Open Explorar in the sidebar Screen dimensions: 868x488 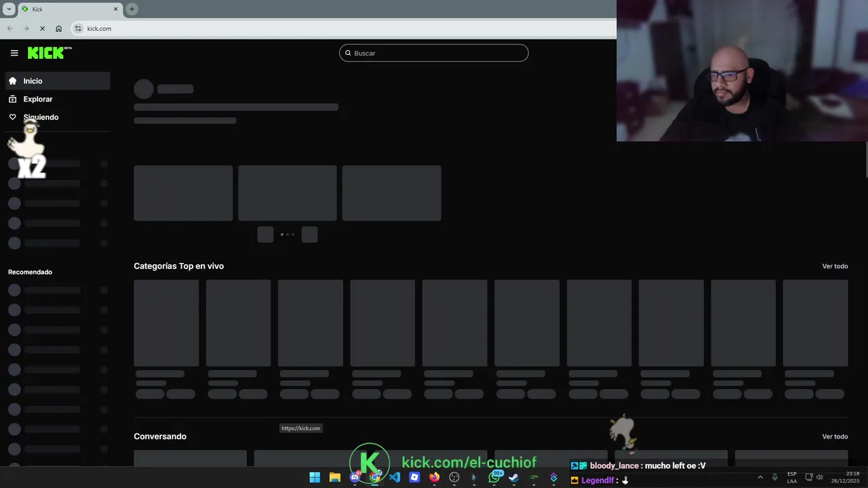pyautogui.click(x=58, y=99)
